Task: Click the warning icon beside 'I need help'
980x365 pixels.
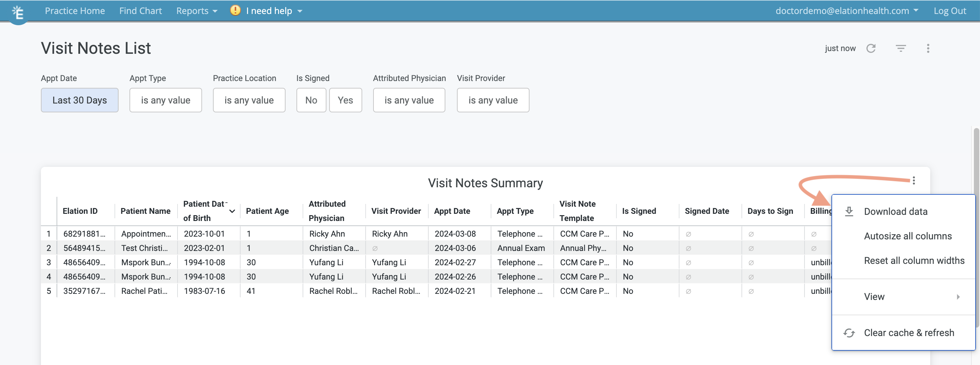Action: tap(235, 10)
